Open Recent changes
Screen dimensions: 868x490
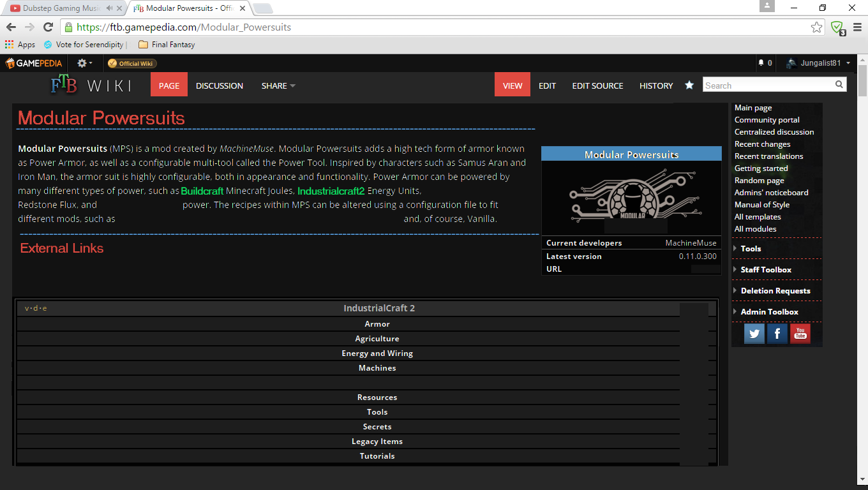pos(763,144)
